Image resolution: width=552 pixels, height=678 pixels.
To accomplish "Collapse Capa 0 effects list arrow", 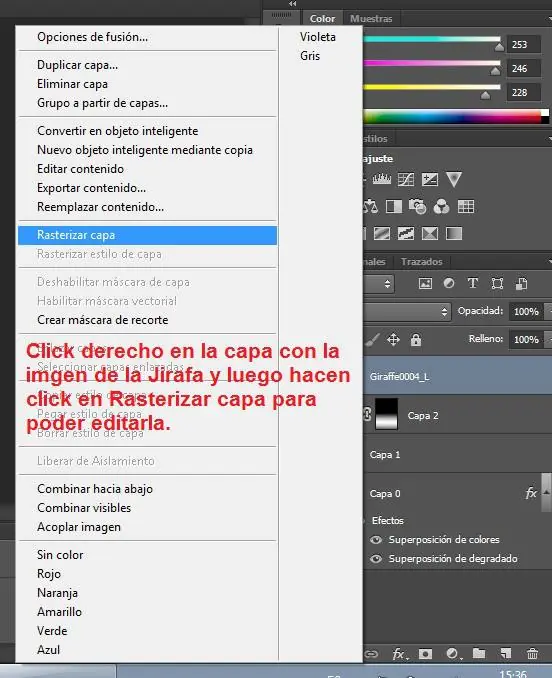I will (546, 492).
